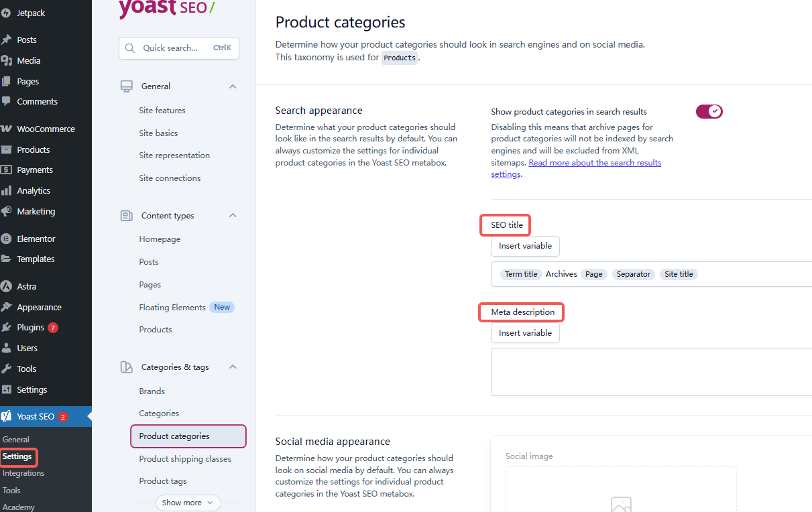This screenshot has width=812, height=512.
Task: Open the Analytics section icon
Action: 8,190
